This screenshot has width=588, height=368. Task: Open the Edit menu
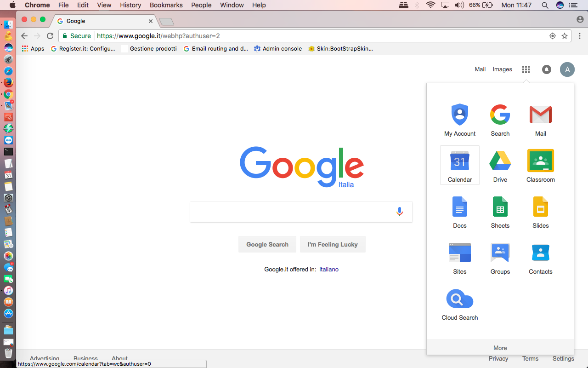click(83, 5)
